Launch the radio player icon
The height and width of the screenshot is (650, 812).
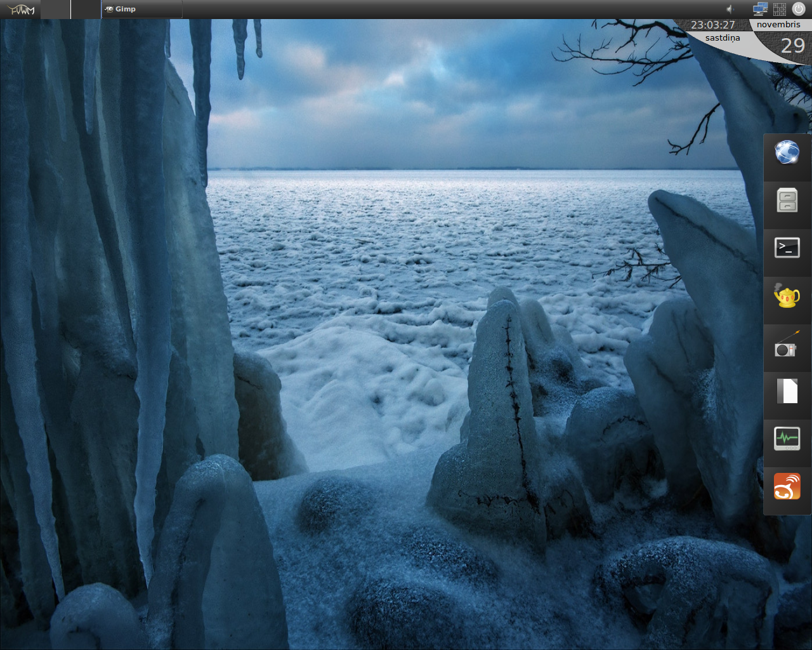coord(787,345)
